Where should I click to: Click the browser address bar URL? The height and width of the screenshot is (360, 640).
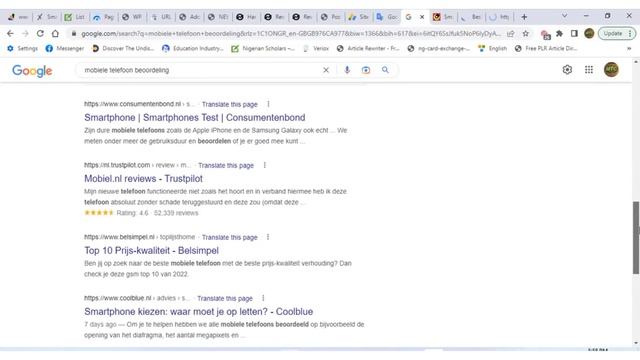(290, 33)
